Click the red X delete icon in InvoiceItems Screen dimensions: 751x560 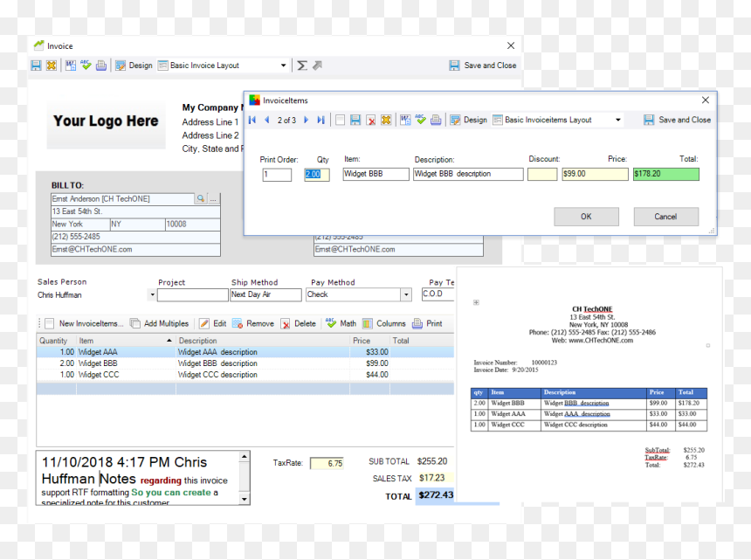[371, 121]
